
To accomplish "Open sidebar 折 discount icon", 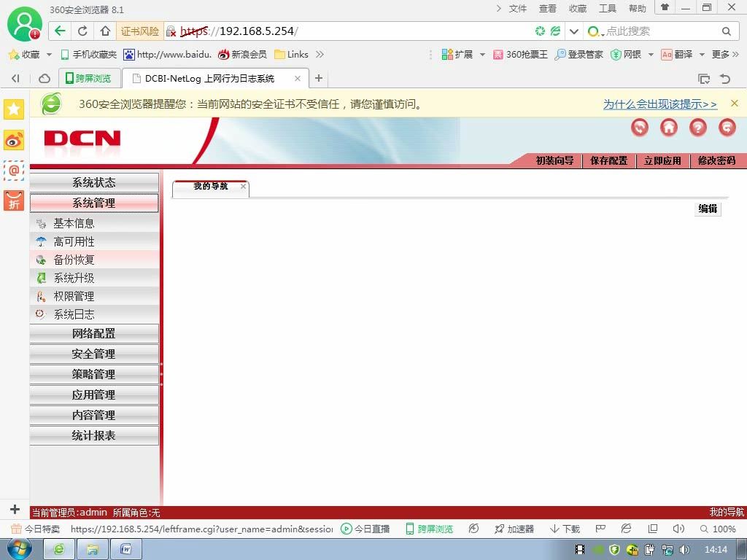I will (14, 201).
